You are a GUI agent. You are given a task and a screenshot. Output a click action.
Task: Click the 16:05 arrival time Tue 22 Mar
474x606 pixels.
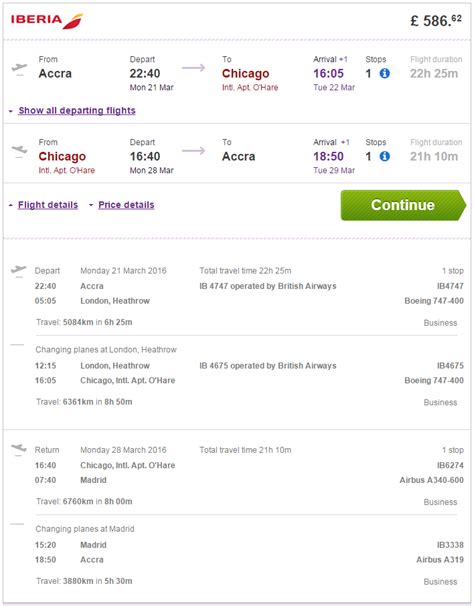328,73
